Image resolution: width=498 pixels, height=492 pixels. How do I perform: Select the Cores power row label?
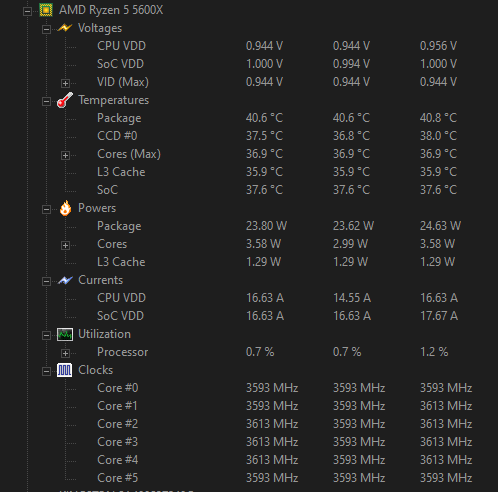click(x=112, y=244)
